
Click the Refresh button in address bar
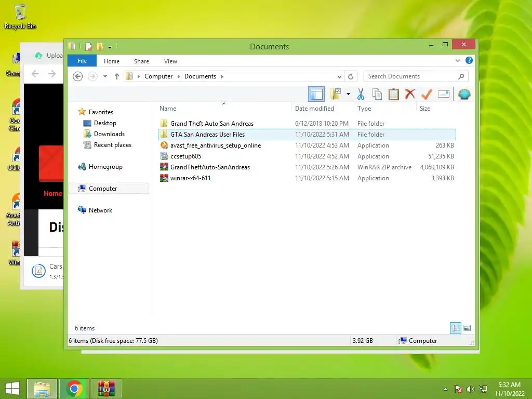[x=351, y=76]
